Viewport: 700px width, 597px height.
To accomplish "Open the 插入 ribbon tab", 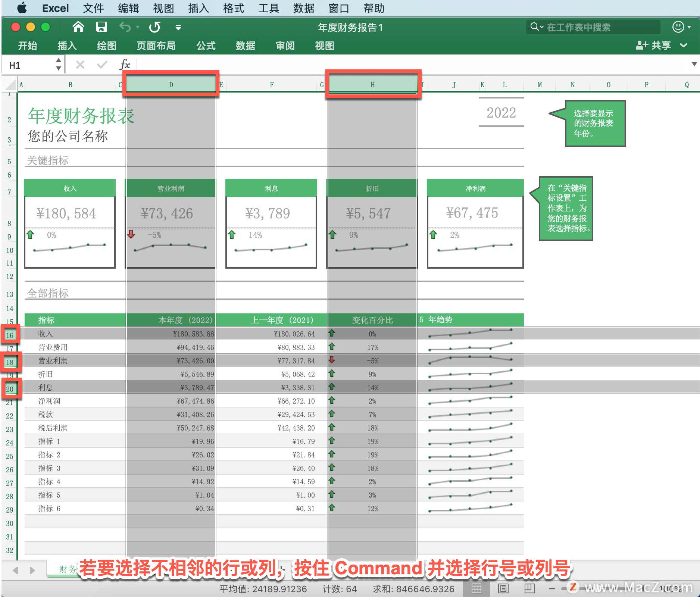I will (67, 46).
